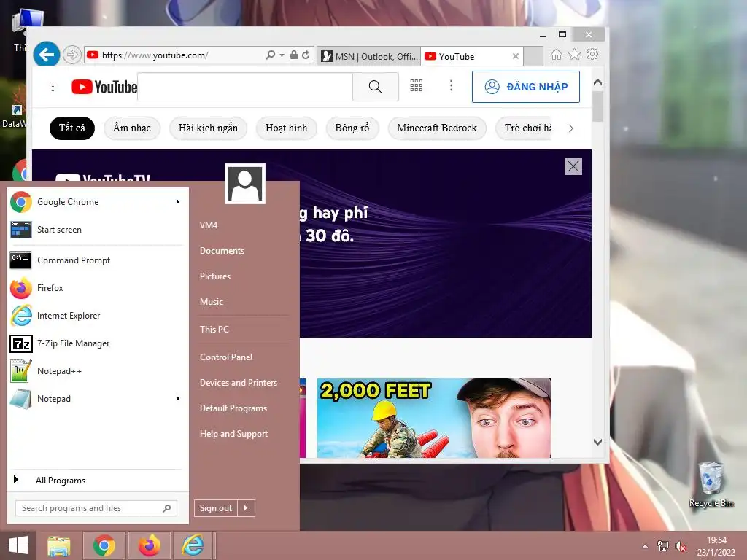Click the muted volume icon in system tray

point(681,546)
